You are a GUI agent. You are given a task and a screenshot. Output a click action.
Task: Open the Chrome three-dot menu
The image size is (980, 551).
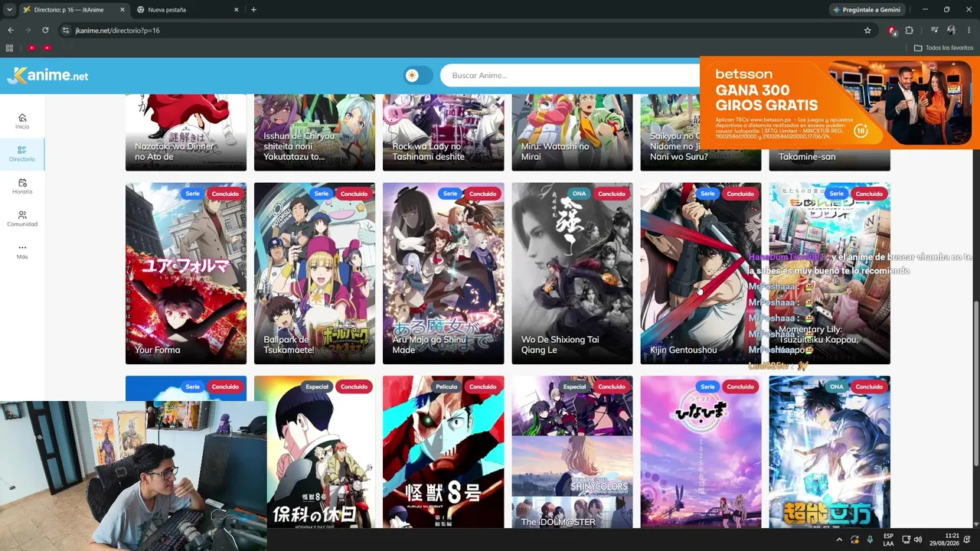(969, 31)
